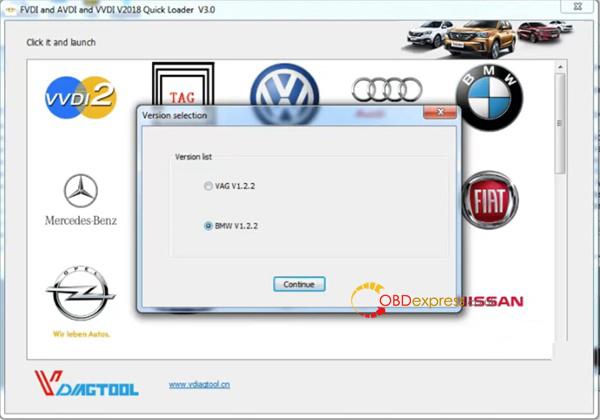Click the 'Click it and launch' text
Viewport: 600px width, 420px height.
pos(61,42)
